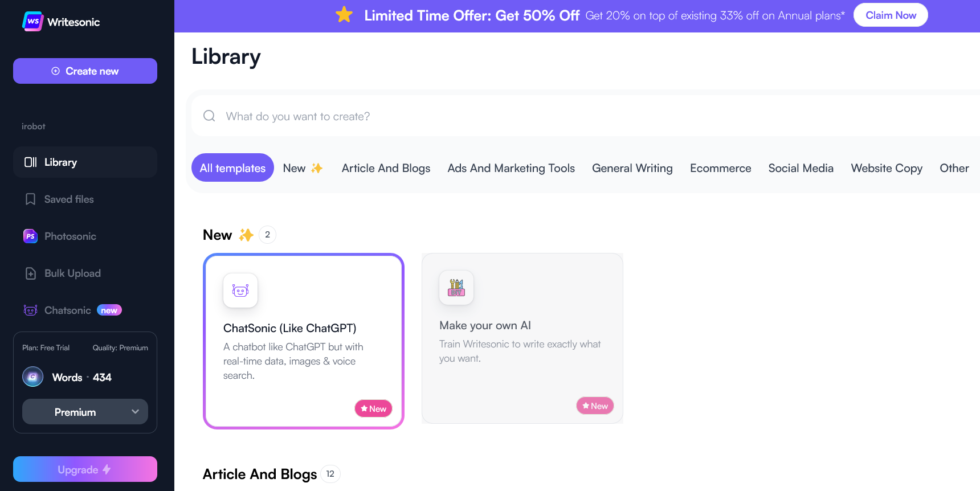Click the Claim Now offer button
Viewport: 980px width, 491px height.
point(891,15)
